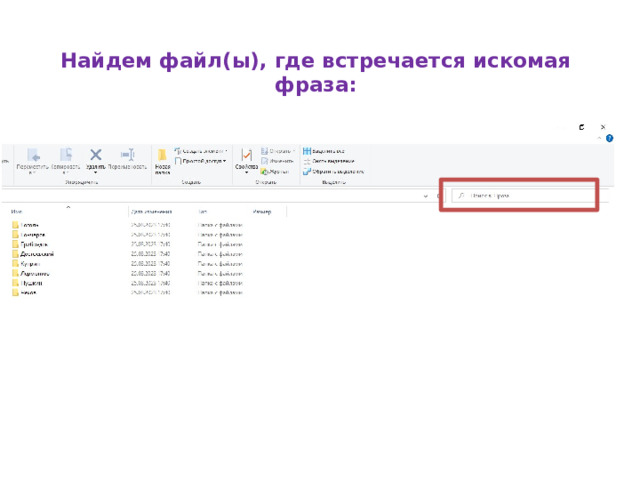Sort by the Дата изменения column header
Image resolution: width=640 pixels, height=480 pixels.
coord(151,211)
